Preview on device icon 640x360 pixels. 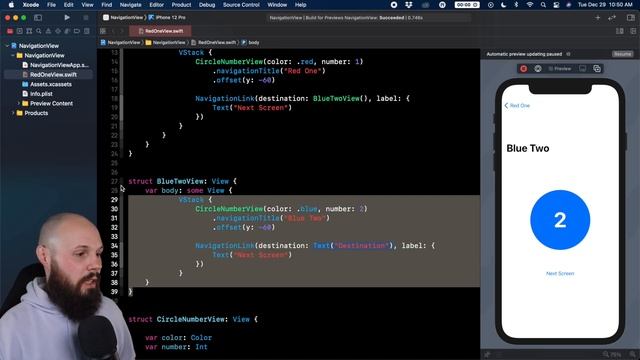[582, 69]
